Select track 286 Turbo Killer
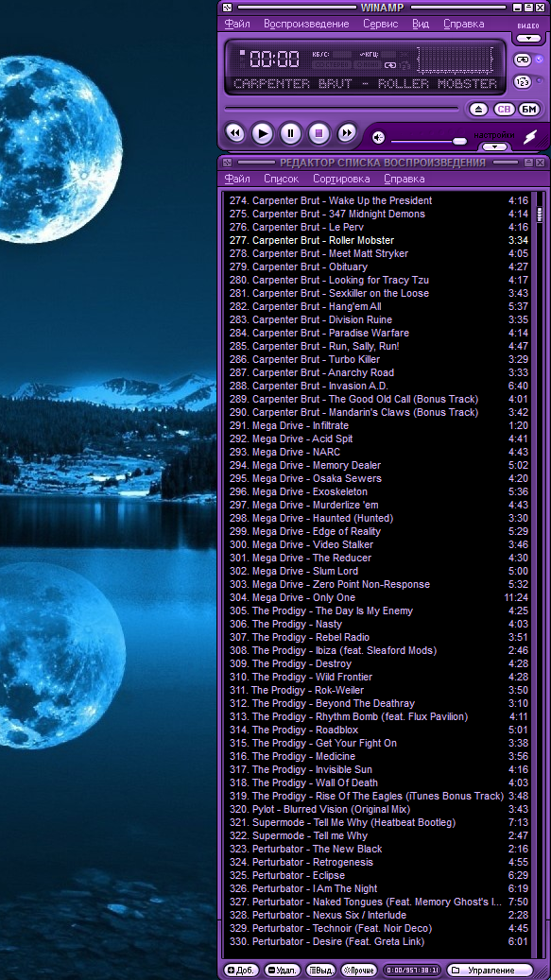The image size is (551, 980). [379, 359]
